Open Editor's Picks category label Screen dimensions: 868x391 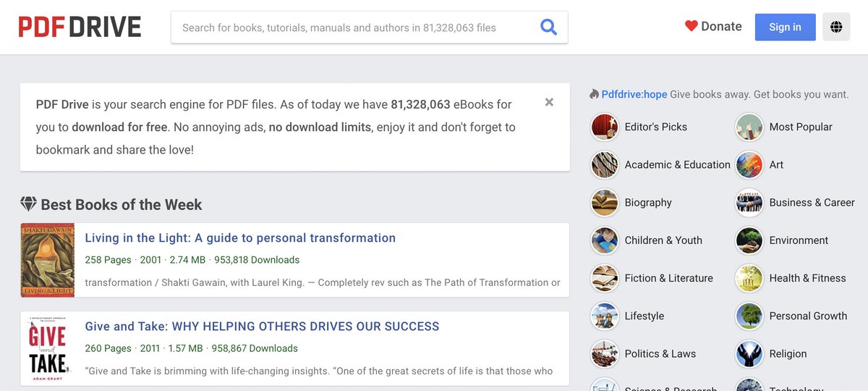(x=656, y=127)
